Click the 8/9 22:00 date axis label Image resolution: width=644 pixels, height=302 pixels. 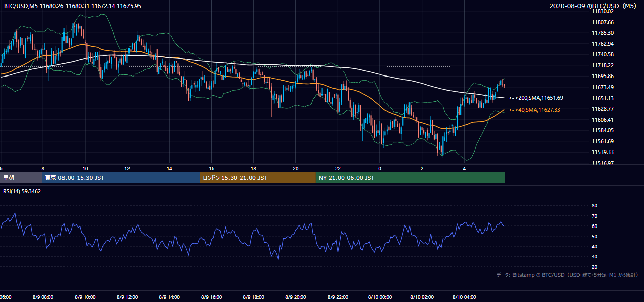pos(338,297)
